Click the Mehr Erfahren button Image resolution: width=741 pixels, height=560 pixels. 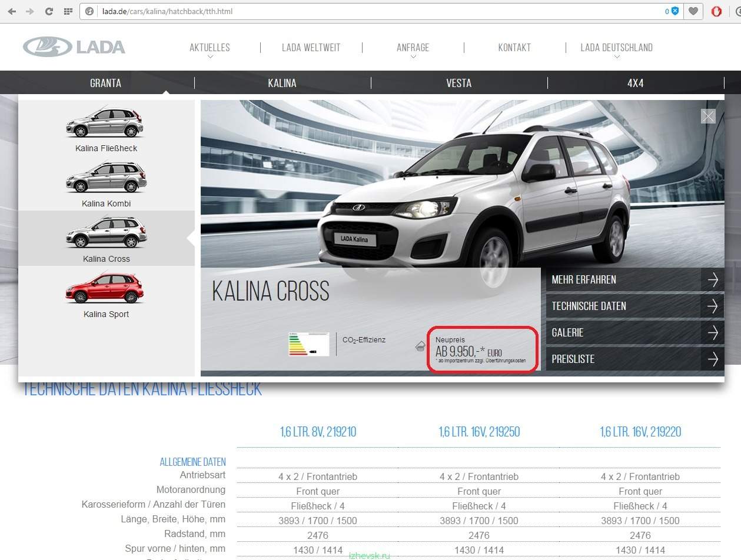[635, 279]
